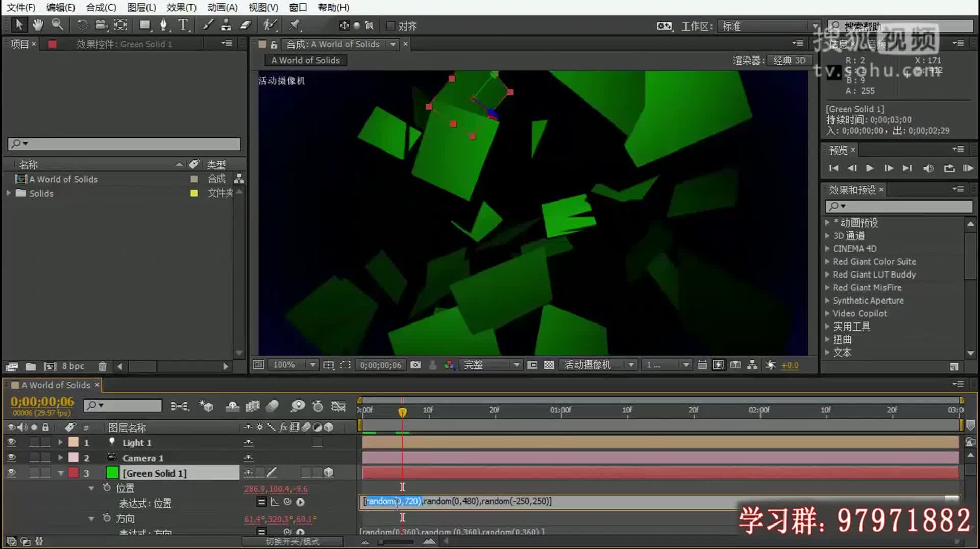Expand the Camera 1 layer properties
This screenshot has width=980, height=549.
(x=60, y=458)
